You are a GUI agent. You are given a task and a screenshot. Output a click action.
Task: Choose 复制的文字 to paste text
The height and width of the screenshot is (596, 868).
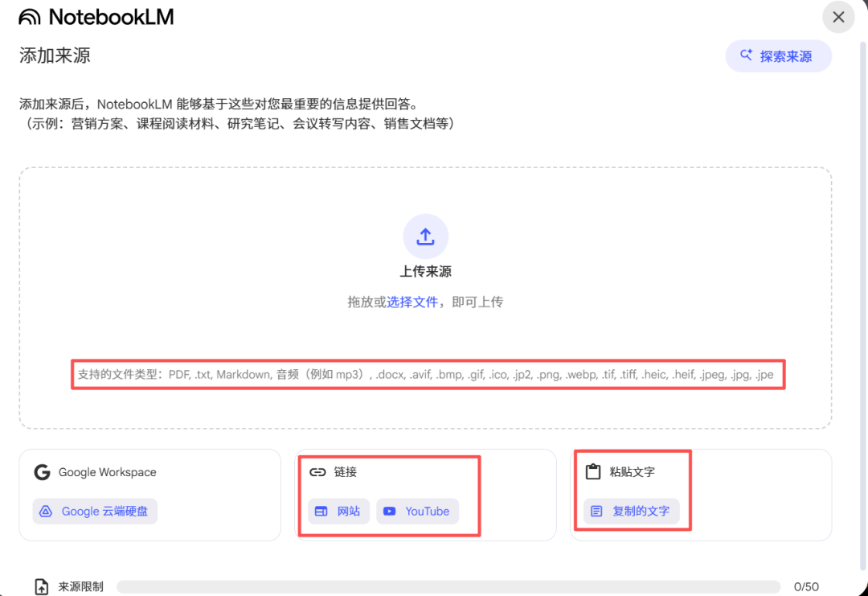(633, 511)
